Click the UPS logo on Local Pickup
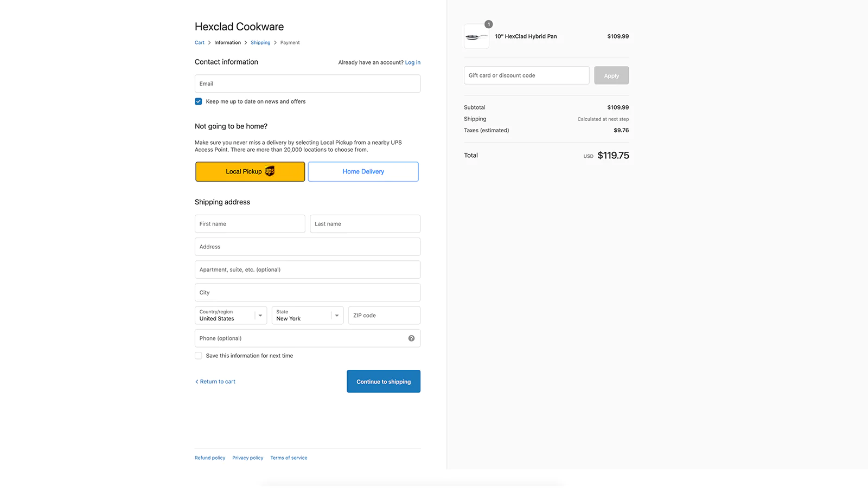The width and height of the screenshot is (868, 488). (x=270, y=171)
